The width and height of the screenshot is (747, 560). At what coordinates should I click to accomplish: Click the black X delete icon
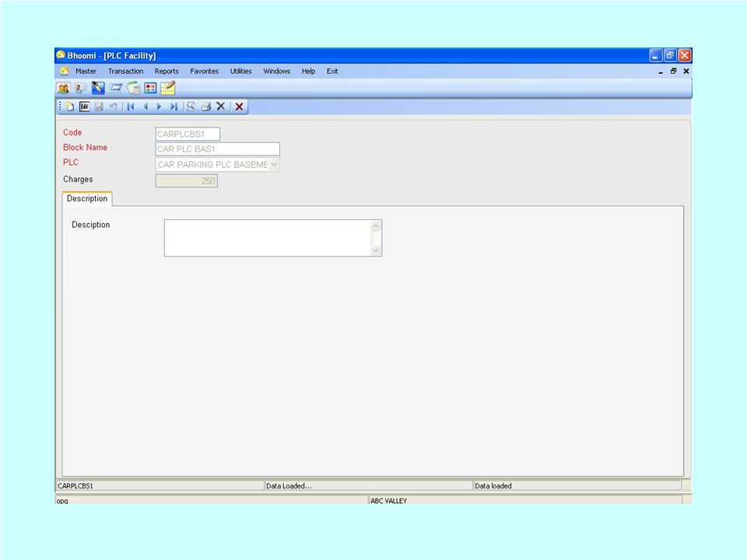(220, 107)
